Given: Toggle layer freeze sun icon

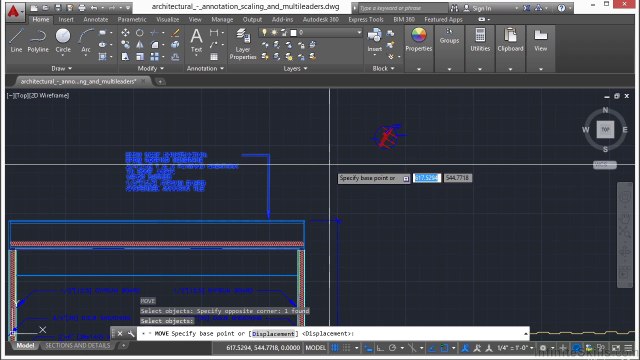Looking at the screenshot, I should [x=274, y=32].
